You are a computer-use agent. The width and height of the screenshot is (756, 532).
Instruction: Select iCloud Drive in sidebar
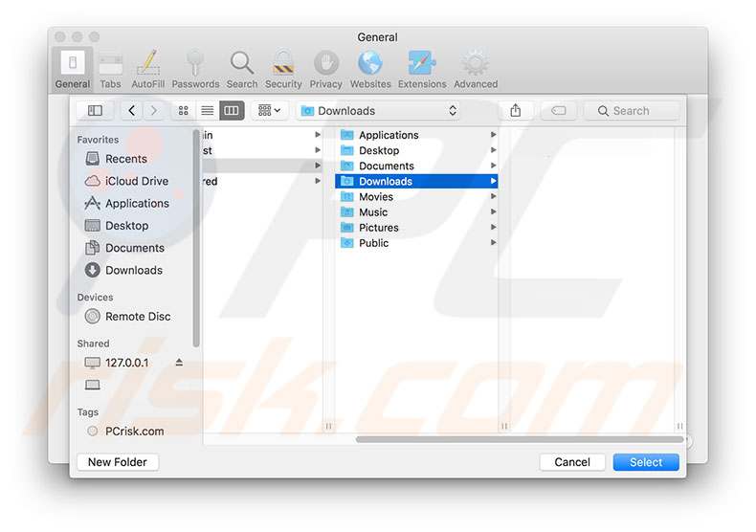click(127, 181)
